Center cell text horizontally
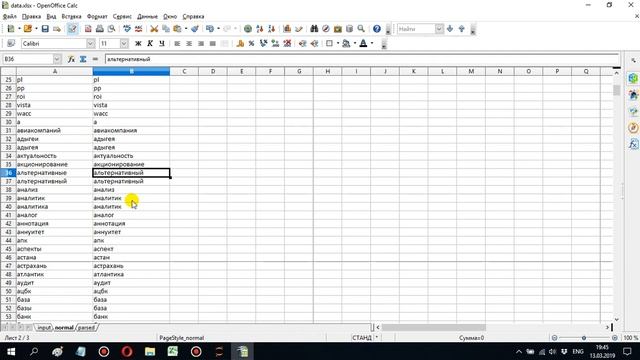Screen dimensions: 640x360 [x=189, y=44]
